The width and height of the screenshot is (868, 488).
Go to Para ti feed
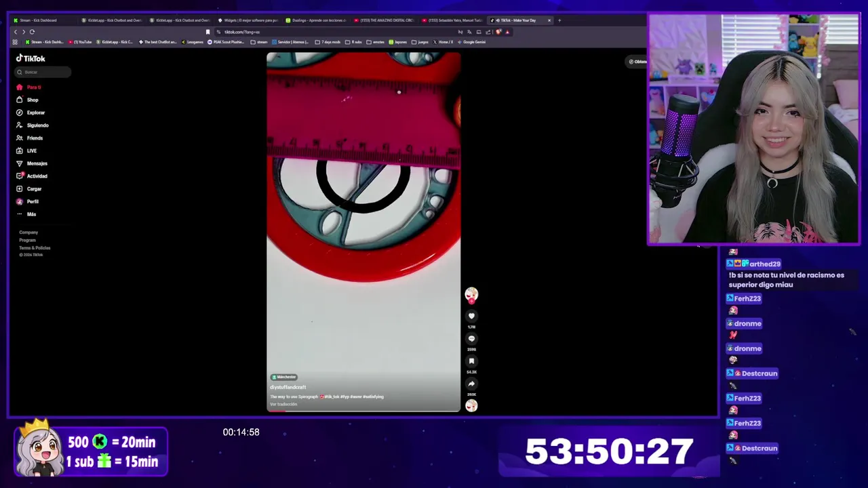point(29,87)
